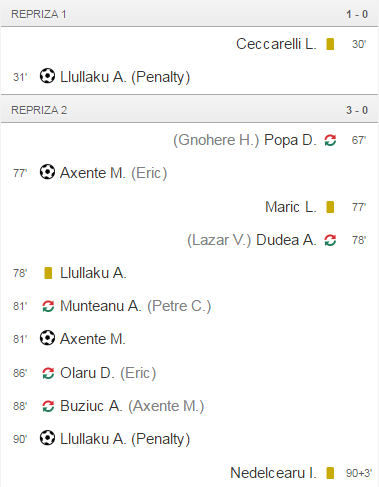The width and height of the screenshot is (379, 487).
Task: Click the yellow card icon for Llullaku A. at 78'
Action: 48,273
